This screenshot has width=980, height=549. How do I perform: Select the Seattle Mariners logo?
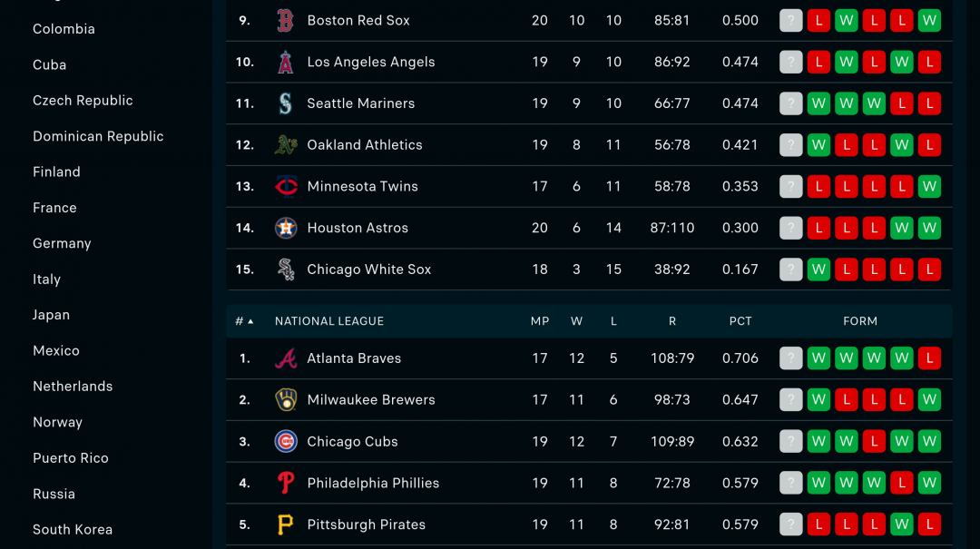click(x=286, y=103)
